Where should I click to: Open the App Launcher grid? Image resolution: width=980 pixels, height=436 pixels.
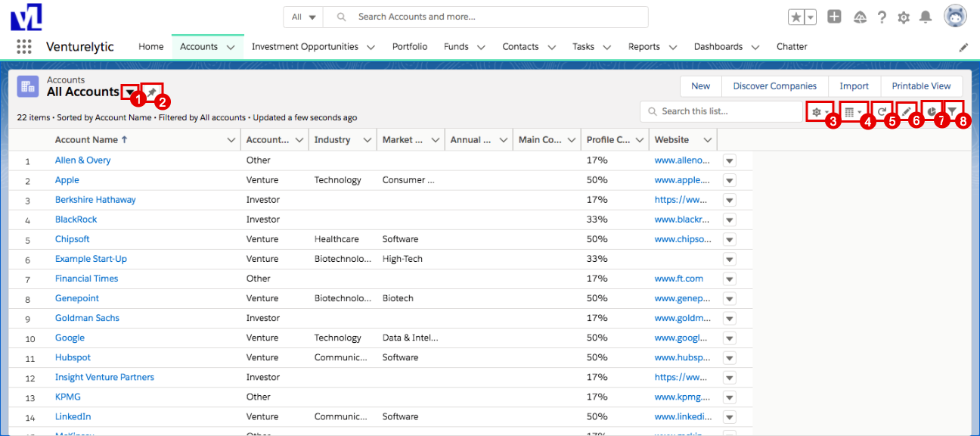coord(23,46)
